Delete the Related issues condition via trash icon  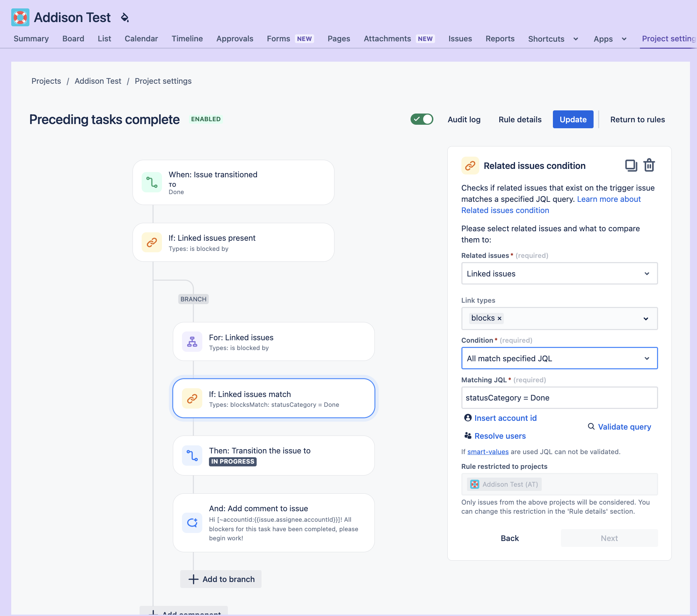click(649, 165)
